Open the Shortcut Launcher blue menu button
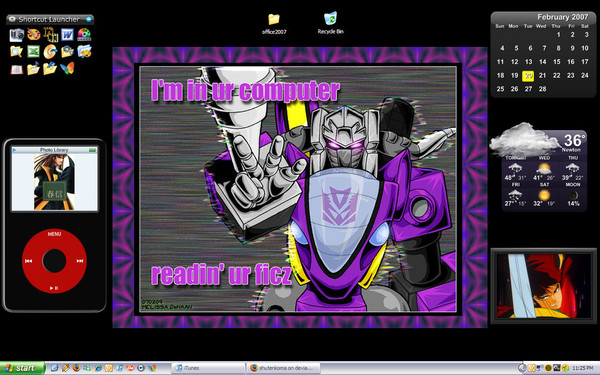600x375 pixels. tap(89, 19)
